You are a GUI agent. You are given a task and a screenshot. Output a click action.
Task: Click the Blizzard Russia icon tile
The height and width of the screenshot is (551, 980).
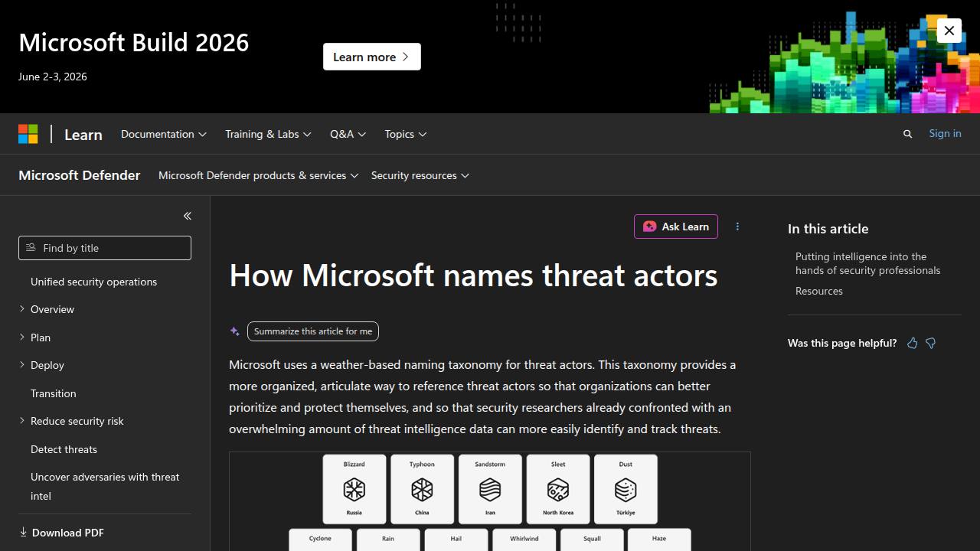pyautogui.click(x=354, y=489)
